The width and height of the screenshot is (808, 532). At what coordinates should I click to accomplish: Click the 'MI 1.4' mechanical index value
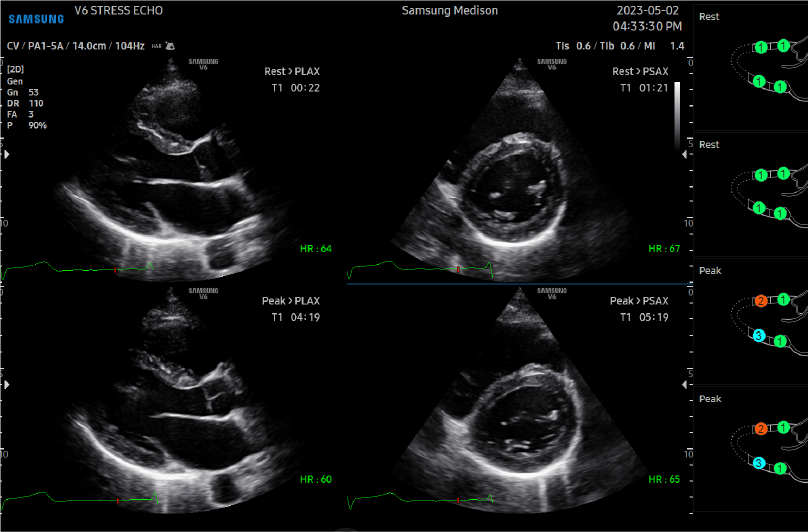(x=664, y=46)
